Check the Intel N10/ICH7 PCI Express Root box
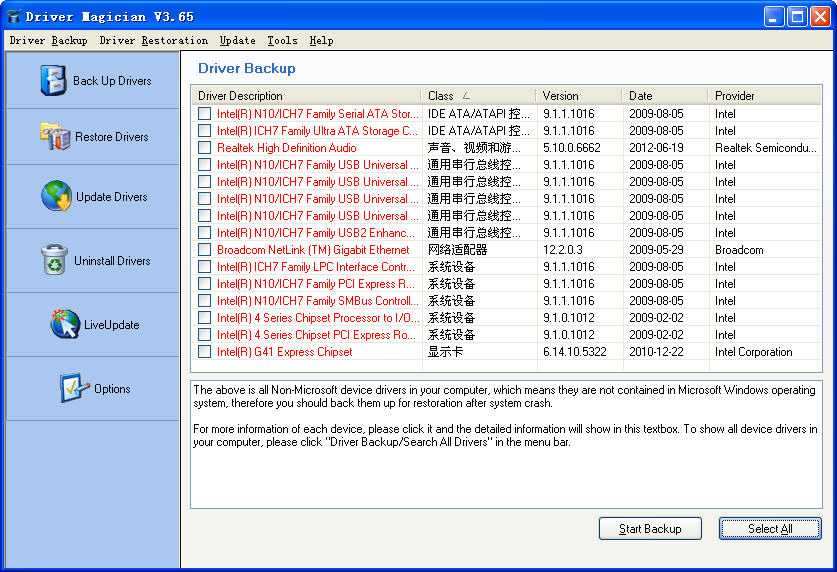The height and width of the screenshot is (572, 837). pyautogui.click(x=204, y=284)
